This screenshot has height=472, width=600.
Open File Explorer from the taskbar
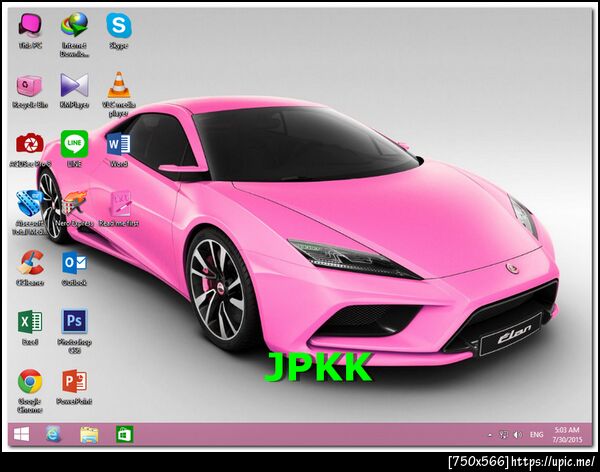(x=89, y=435)
